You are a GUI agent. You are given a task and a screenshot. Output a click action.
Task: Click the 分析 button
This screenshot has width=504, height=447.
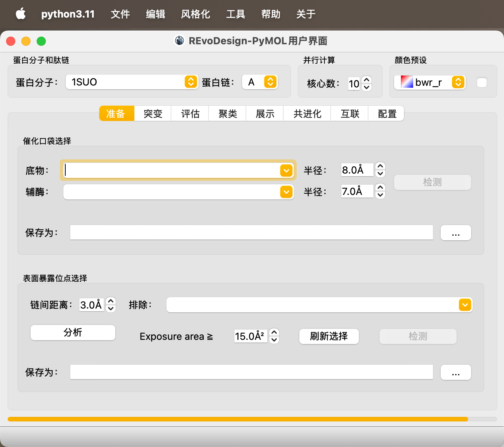point(73,333)
